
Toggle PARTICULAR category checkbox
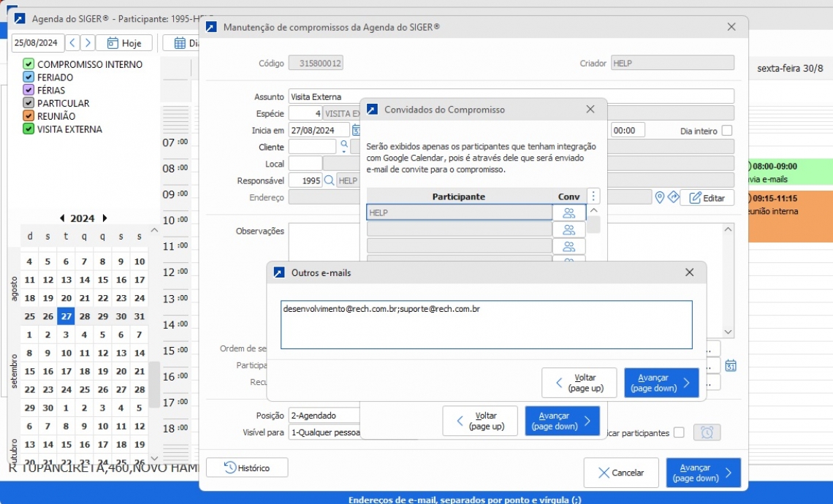pyautogui.click(x=28, y=103)
